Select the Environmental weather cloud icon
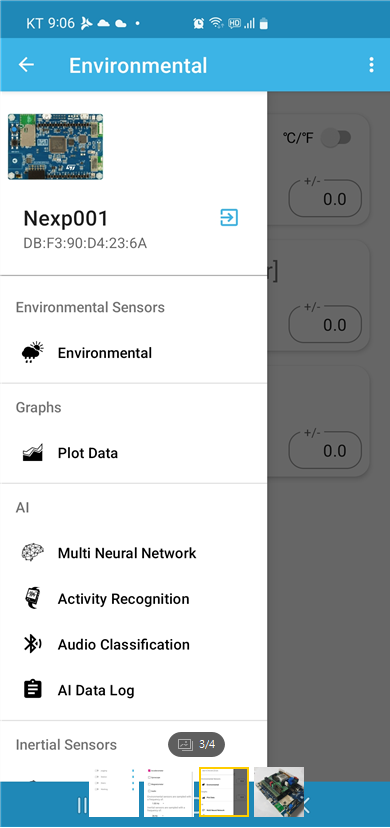390x828 pixels. point(33,353)
